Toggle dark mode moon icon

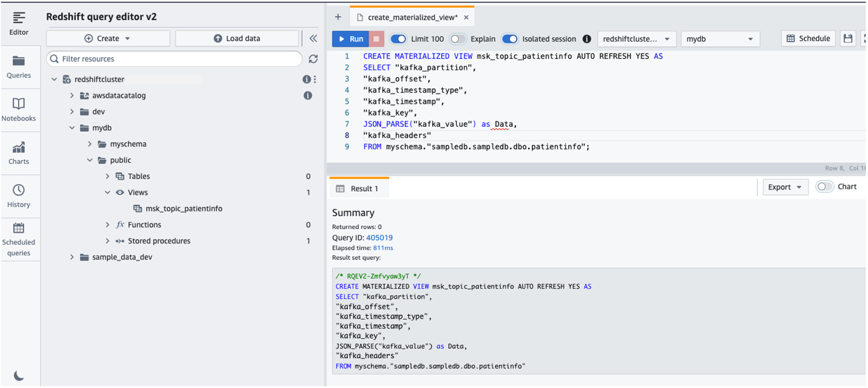[x=19, y=376]
